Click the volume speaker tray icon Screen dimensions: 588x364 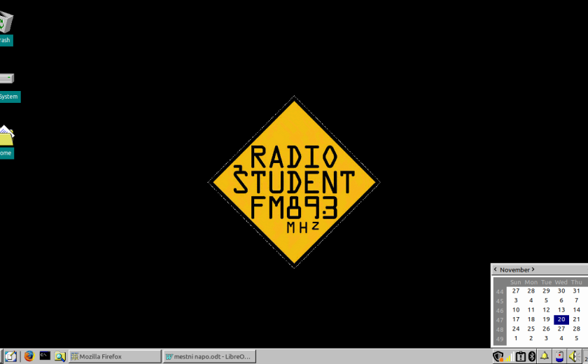pos(573,356)
